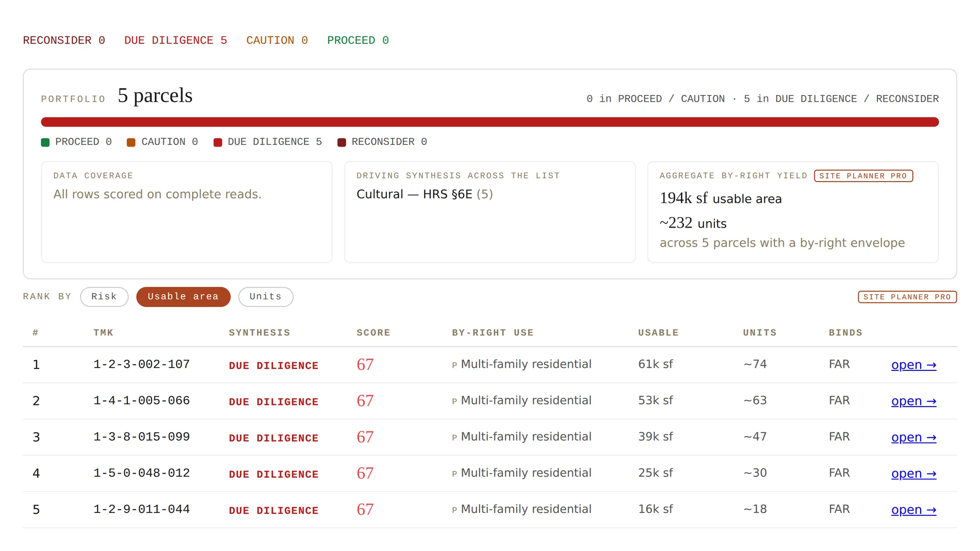The image size is (980, 551).
Task: Click the USABLE column header
Action: pyautogui.click(x=658, y=333)
